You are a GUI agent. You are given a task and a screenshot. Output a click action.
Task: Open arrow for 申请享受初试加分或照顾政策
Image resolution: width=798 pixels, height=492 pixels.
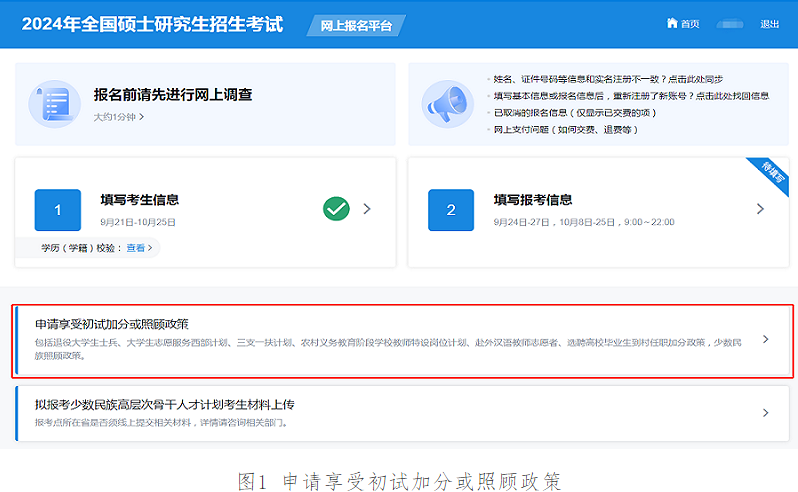click(765, 339)
